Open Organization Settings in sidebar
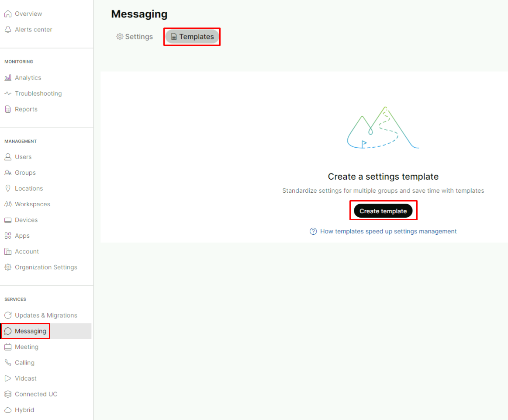Screen dimensions: 508x420 46,267
